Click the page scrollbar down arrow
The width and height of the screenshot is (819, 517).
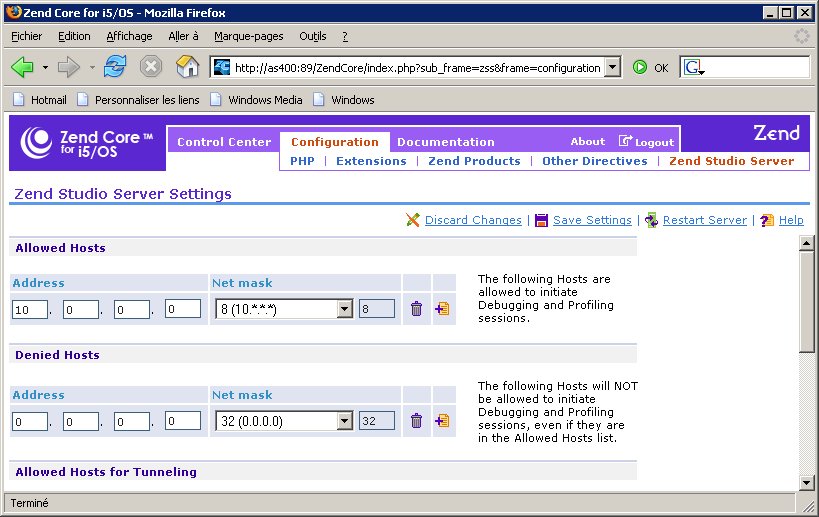coord(806,483)
